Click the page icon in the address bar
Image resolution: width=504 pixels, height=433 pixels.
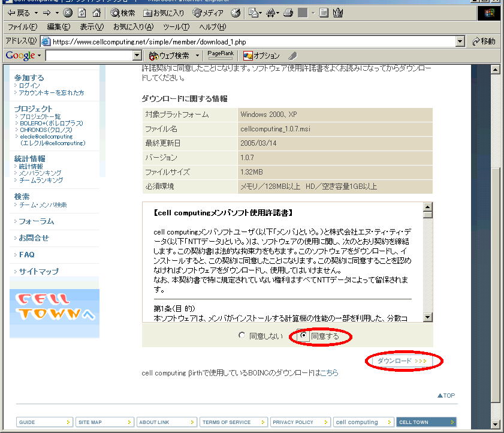(x=46, y=41)
